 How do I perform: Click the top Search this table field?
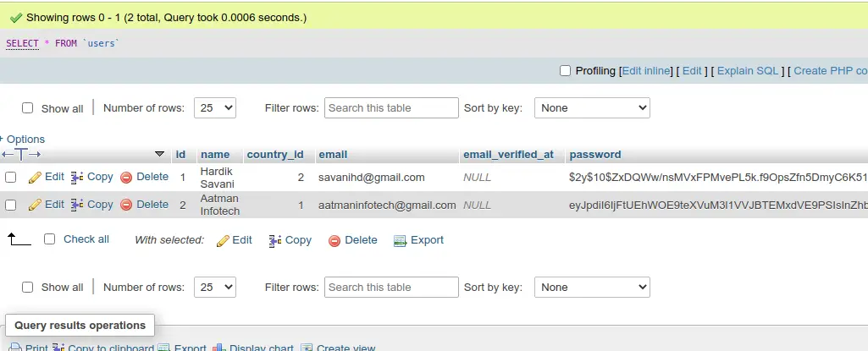(x=391, y=107)
